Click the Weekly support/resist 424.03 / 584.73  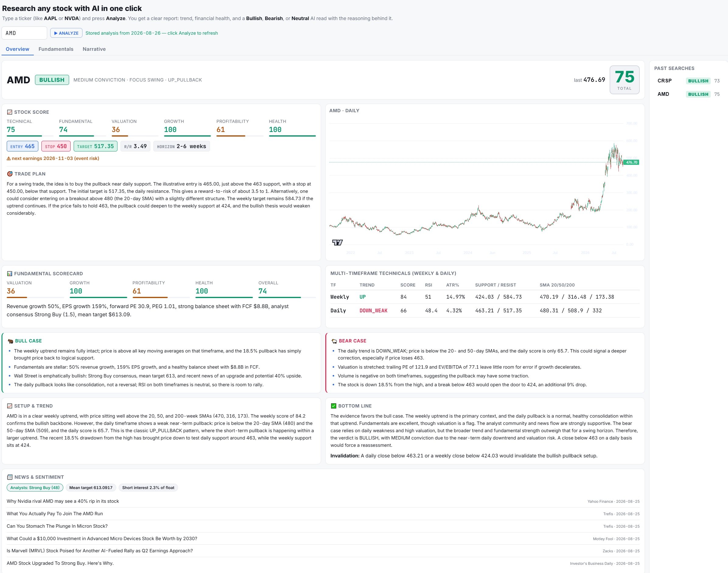pyautogui.click(x=499, y=297)
